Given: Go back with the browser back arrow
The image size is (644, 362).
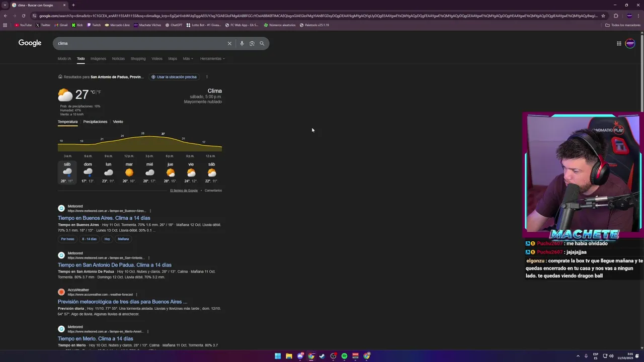Looking at the screenshot, I should (5, 16).
